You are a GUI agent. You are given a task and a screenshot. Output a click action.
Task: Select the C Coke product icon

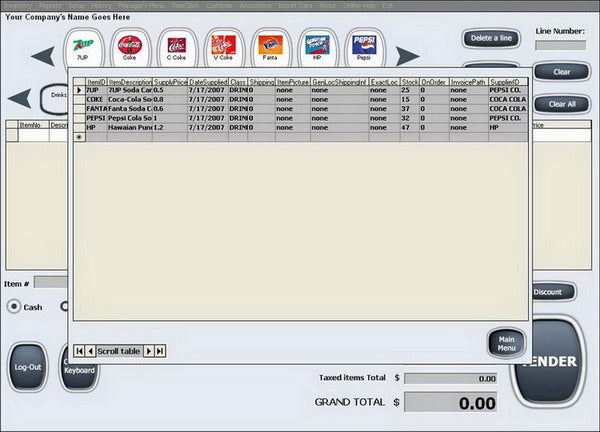[176, 48]
